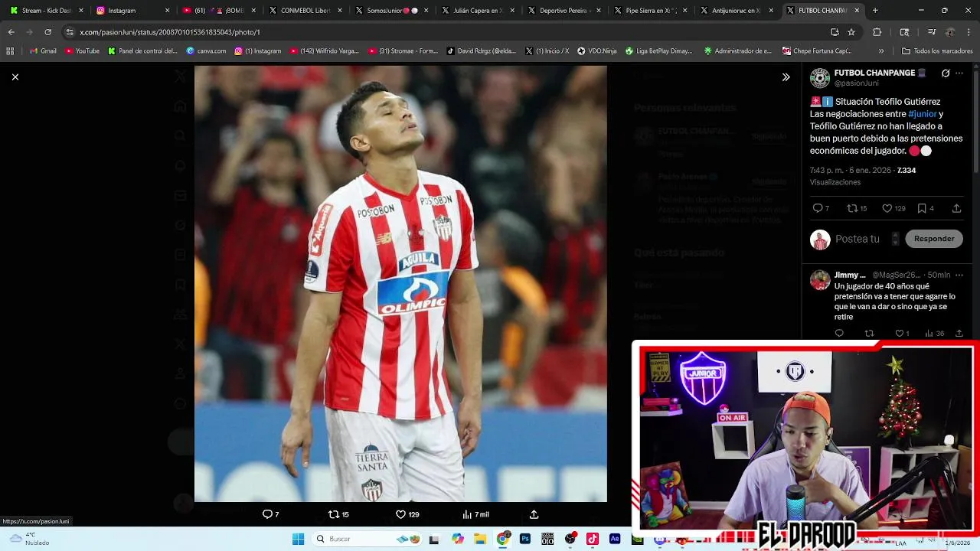Open Photoshop from the taskbar
Image resolution: width=980 pixels, height=551 pixels.
click(525, 539)
